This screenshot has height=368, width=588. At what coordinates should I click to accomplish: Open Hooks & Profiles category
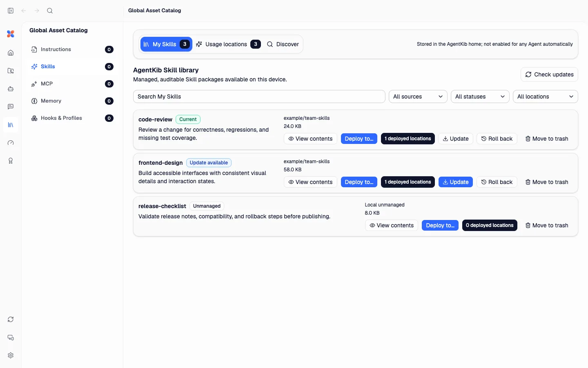(72, 118)
